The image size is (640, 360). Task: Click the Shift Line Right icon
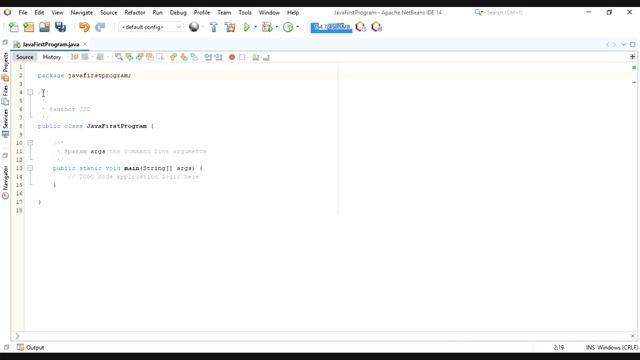point(218,57)
